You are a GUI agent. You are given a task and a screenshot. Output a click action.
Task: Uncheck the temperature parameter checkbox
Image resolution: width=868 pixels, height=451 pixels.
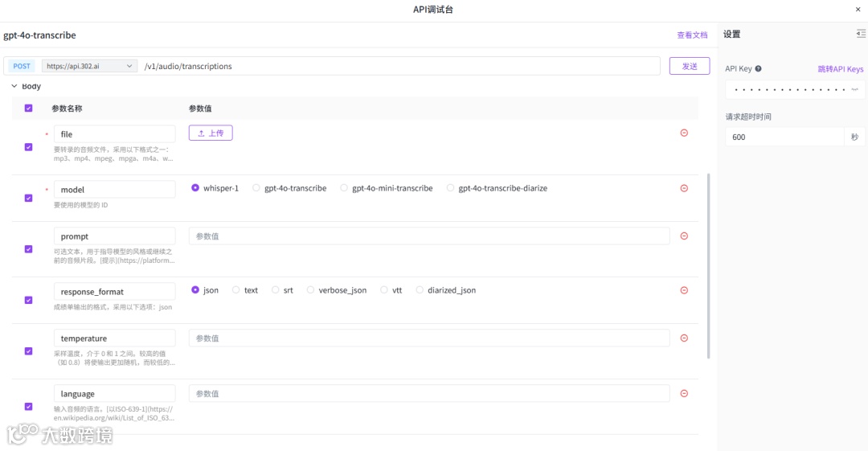[28, 351]
